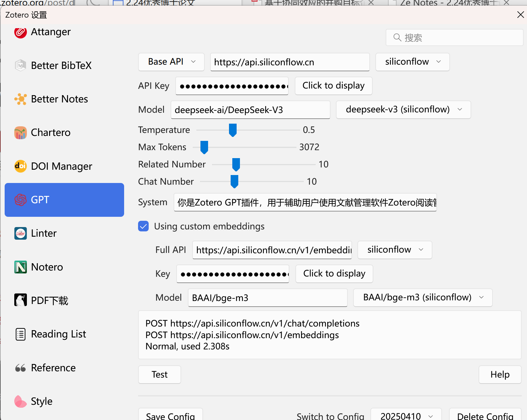Open the Base API dropdown
527x420 pixels.
(x=171, y=62)
